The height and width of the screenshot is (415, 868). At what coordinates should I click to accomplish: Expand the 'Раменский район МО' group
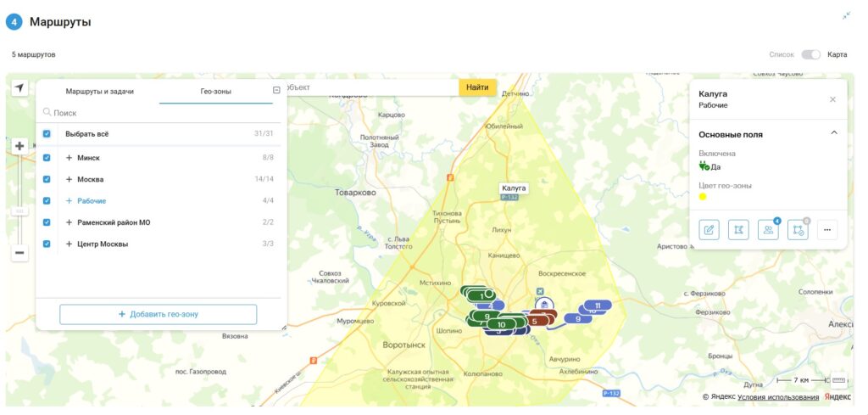(69, 222)
